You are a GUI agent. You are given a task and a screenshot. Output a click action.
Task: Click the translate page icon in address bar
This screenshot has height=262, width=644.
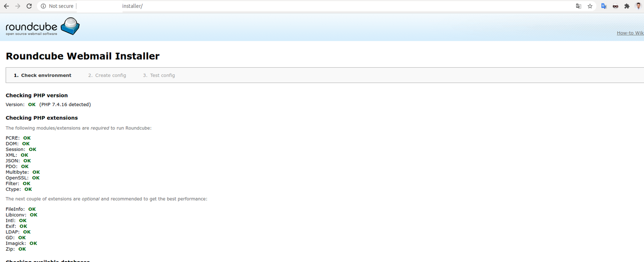click(x=578, y=6)
